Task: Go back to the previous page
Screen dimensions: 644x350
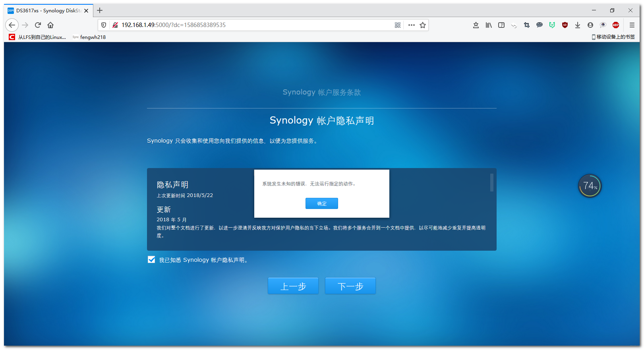Action: (12, 25)
